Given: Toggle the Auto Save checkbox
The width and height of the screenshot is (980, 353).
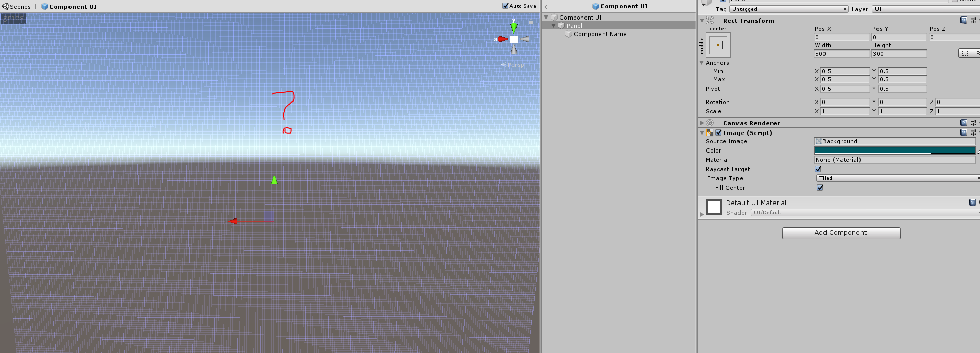Looking at the screenshot, I should (x=505, y=6).
